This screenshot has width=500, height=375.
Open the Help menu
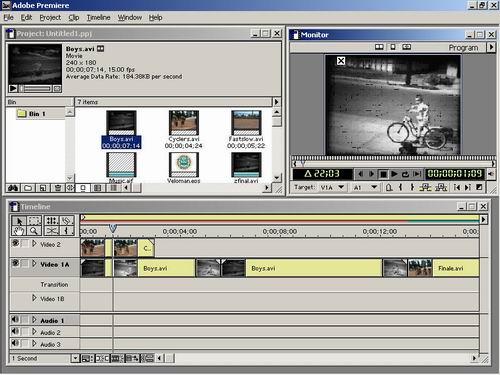click(x=155, y=17)
